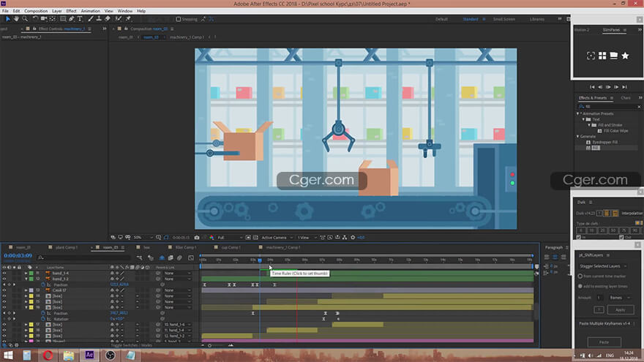The image size is (644, 362).
Task: Hide box layer 14 using its eye
Action: pos(4,296)
